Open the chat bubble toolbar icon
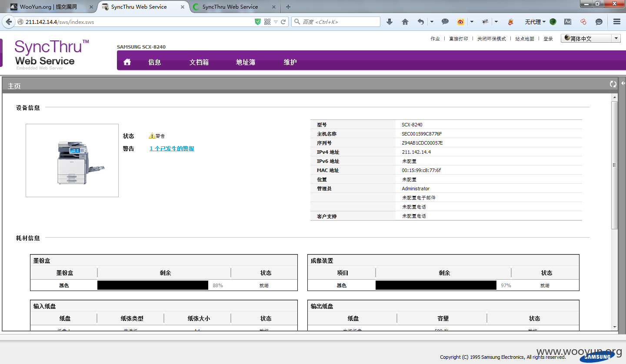 [x=445, y=22]
